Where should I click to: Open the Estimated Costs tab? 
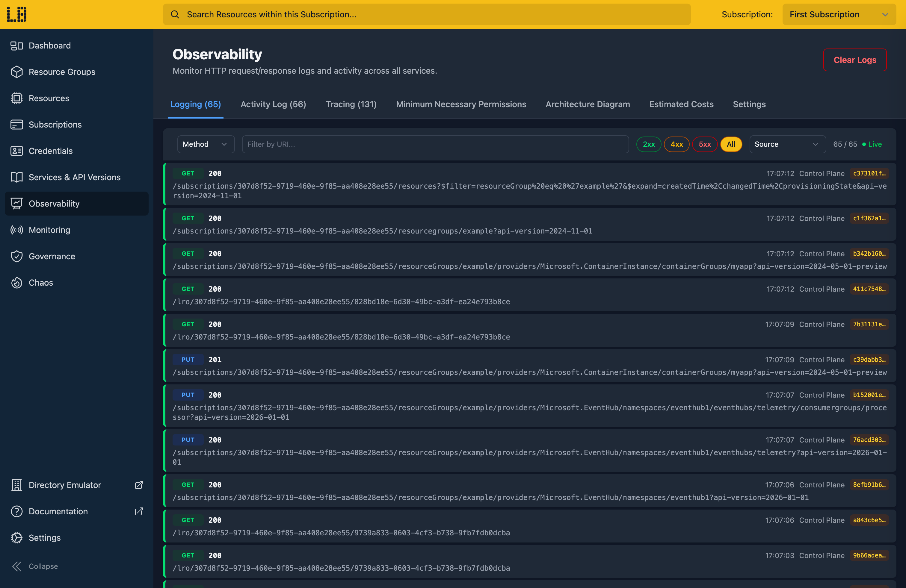tap(681, 104)
